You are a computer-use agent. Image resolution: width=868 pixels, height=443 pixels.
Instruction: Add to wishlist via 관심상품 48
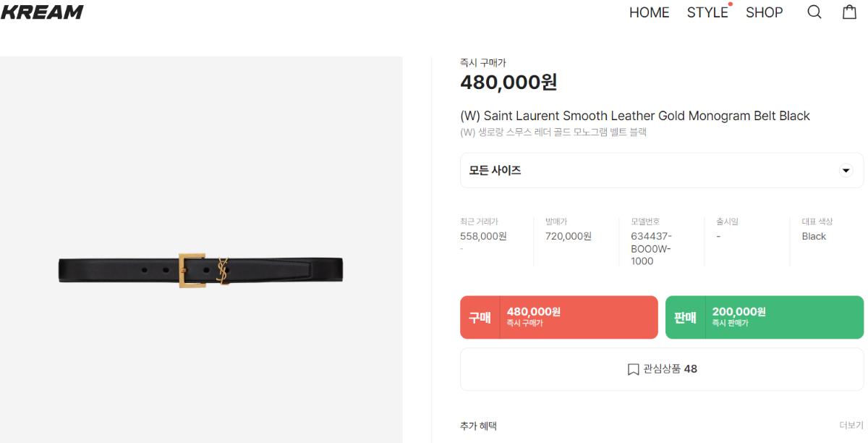pyautogui.click(x=662, y=369)
